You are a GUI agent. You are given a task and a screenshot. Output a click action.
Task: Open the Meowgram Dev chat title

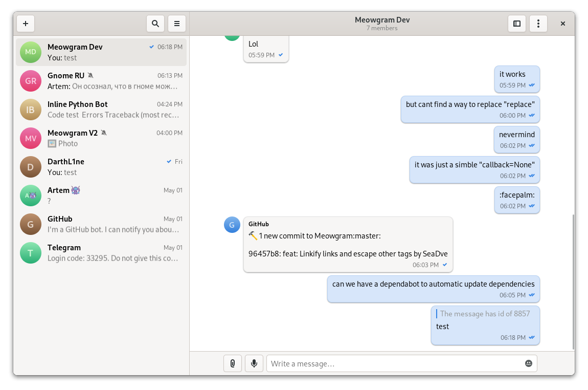(75, 47)
